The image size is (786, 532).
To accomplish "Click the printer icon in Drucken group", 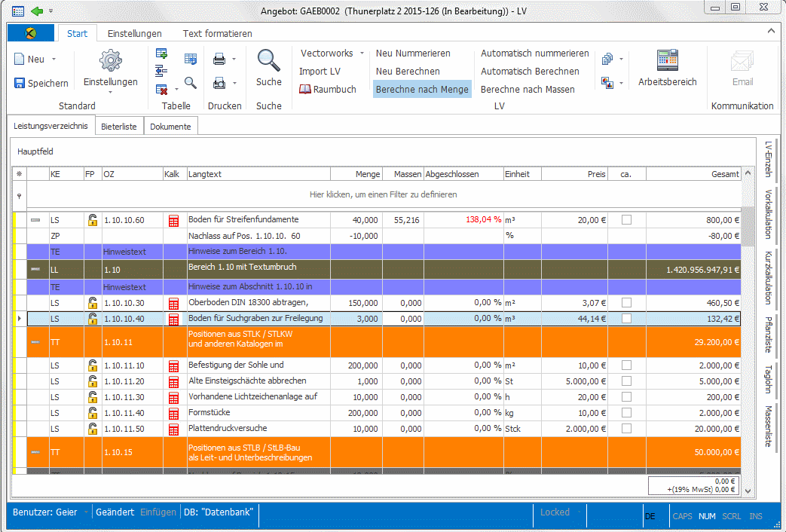I will [219, 60].
